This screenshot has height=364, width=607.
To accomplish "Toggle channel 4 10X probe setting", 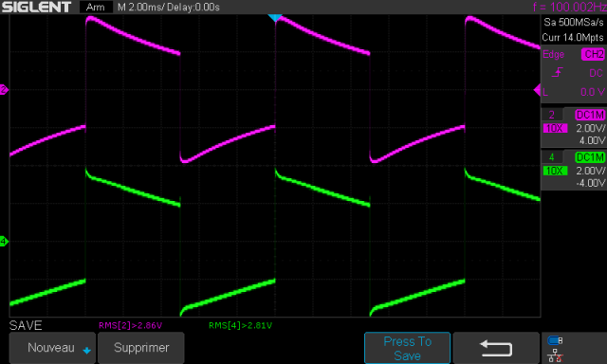I will tap(555, 171).
